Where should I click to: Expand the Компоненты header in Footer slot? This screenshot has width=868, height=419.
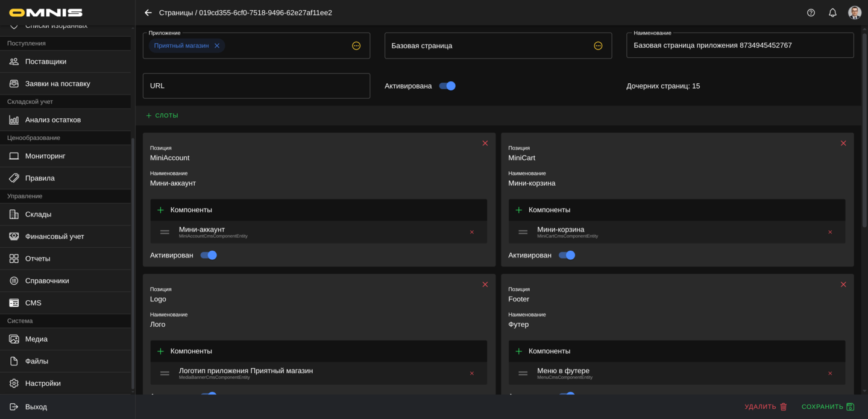coord(549,351)
